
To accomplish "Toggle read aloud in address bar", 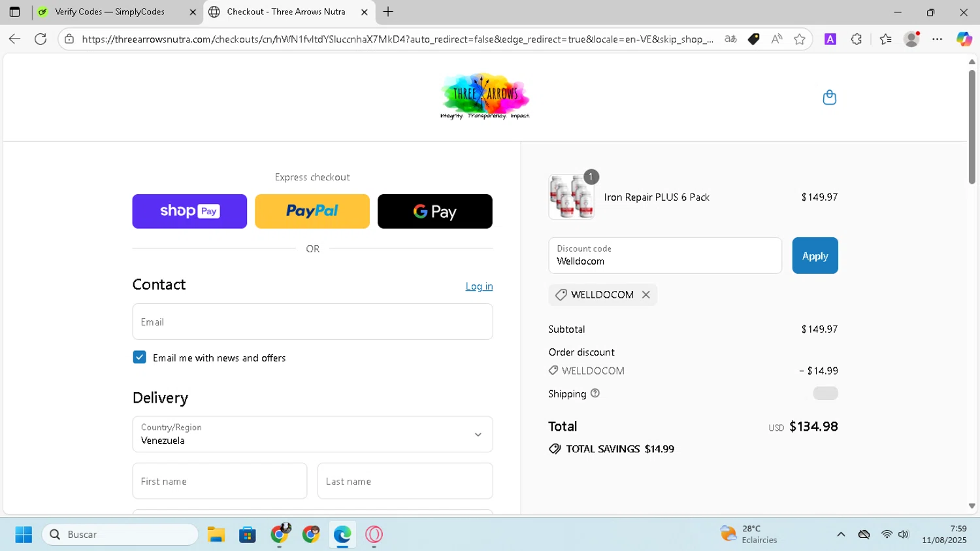I will tap(776, 39).
